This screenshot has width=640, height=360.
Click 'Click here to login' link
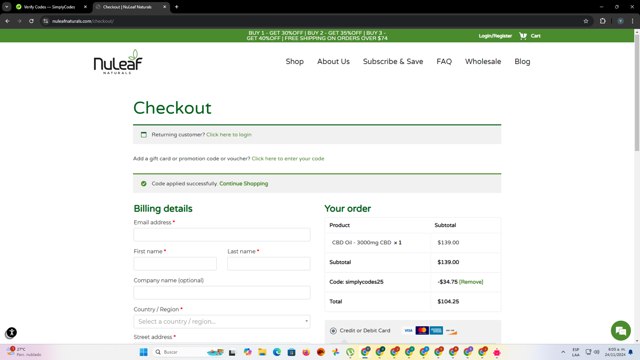[229, 135]
